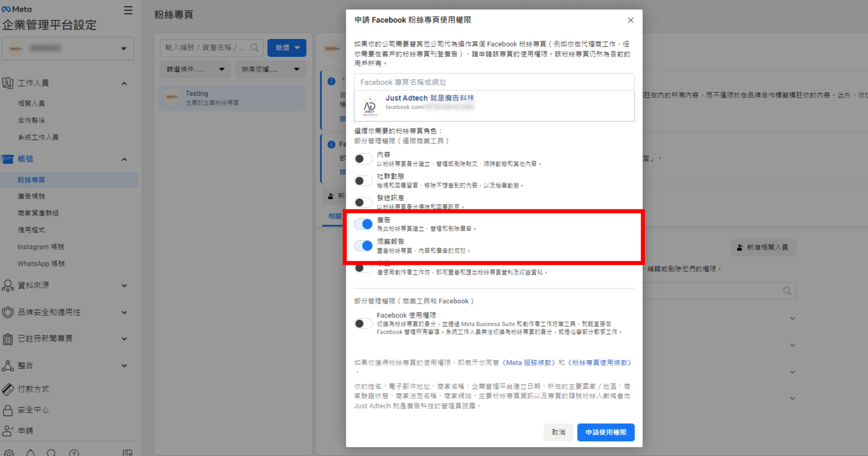Click the Facebook 專頁名稱或網址 input field
Screen dimensions: 868x456
pos(494,82)
